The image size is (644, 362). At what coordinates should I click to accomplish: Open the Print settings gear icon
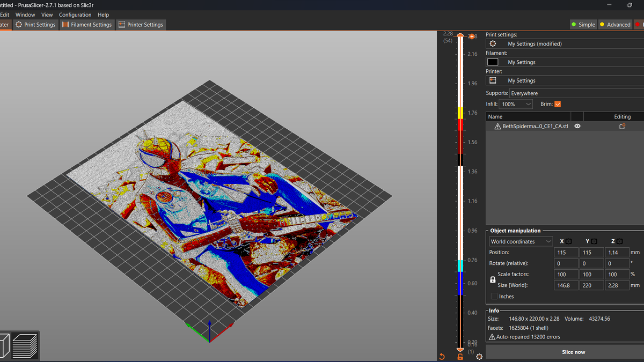coord(493,43)
